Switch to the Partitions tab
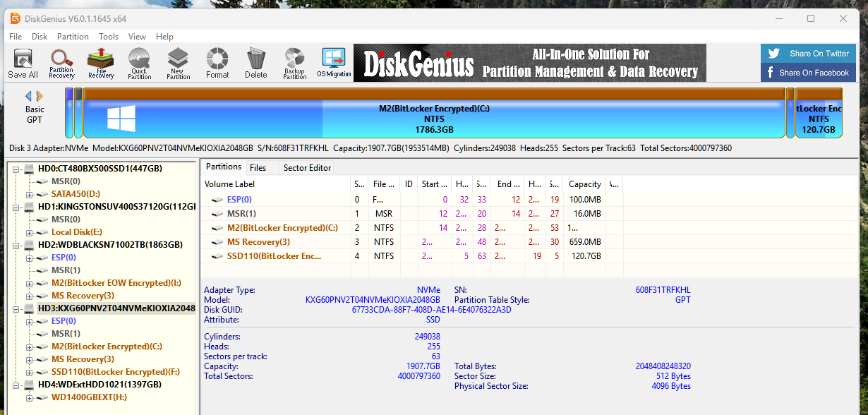The width and height of the screenshot is (868, 415). tap(224, 167)
